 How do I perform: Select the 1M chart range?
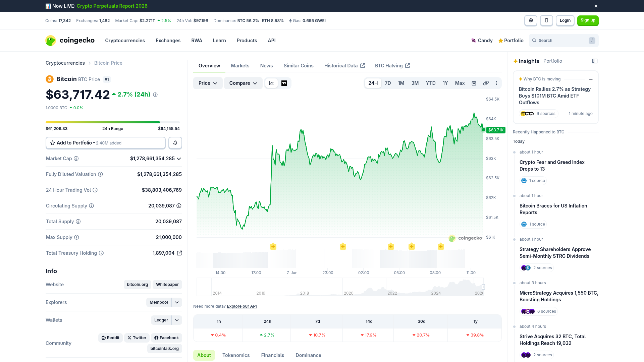(401, 83)
